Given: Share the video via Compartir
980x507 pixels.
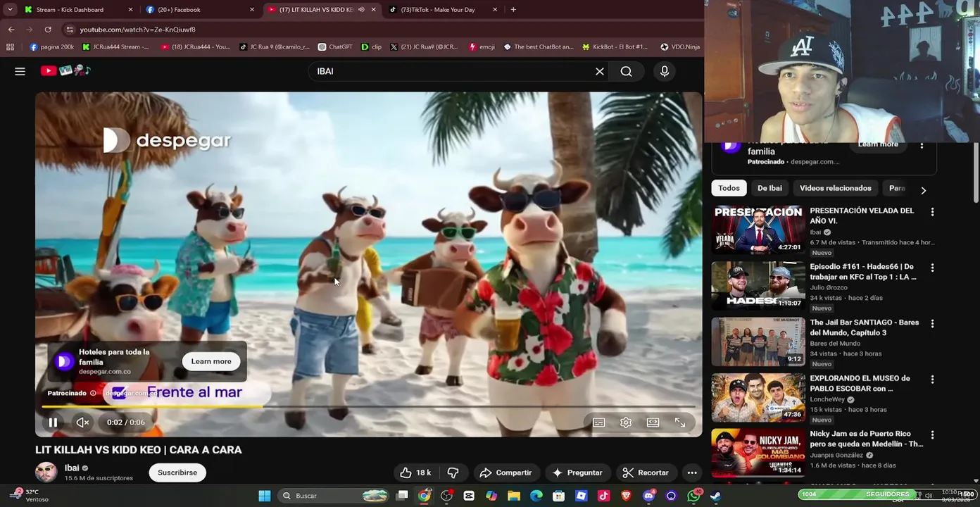Looking at the screenshot, I should 505,472.
